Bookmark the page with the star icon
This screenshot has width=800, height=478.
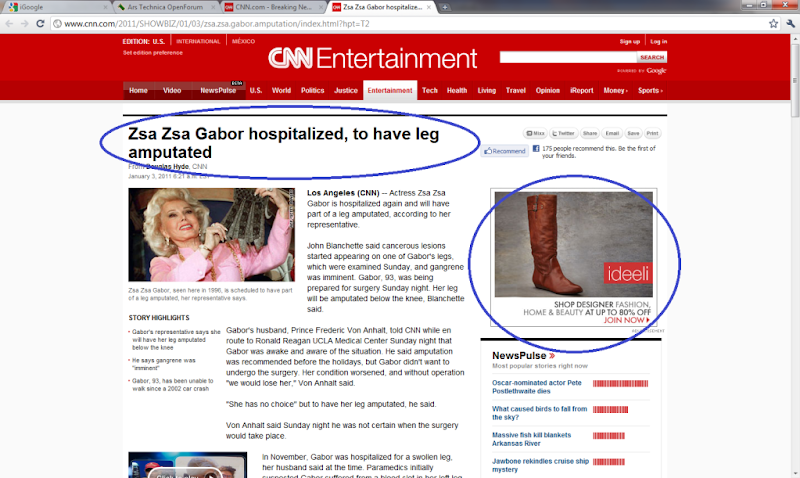(773, 23)
